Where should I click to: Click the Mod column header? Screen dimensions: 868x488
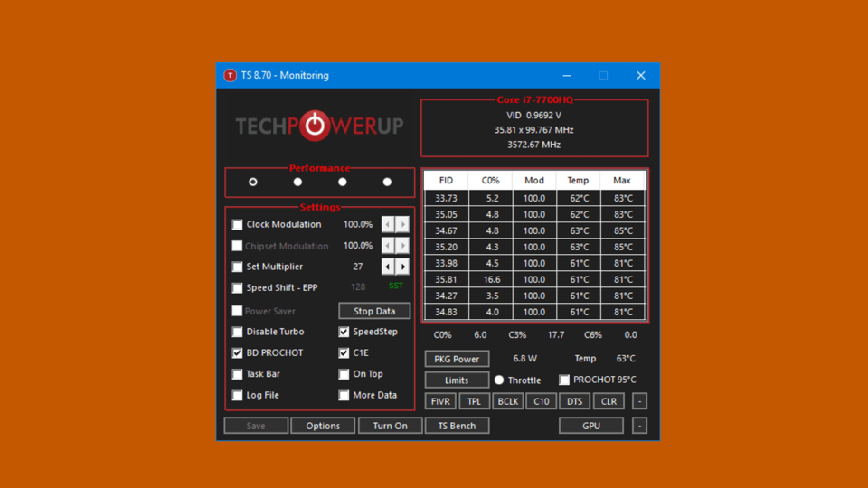click(x=534, y=181)
